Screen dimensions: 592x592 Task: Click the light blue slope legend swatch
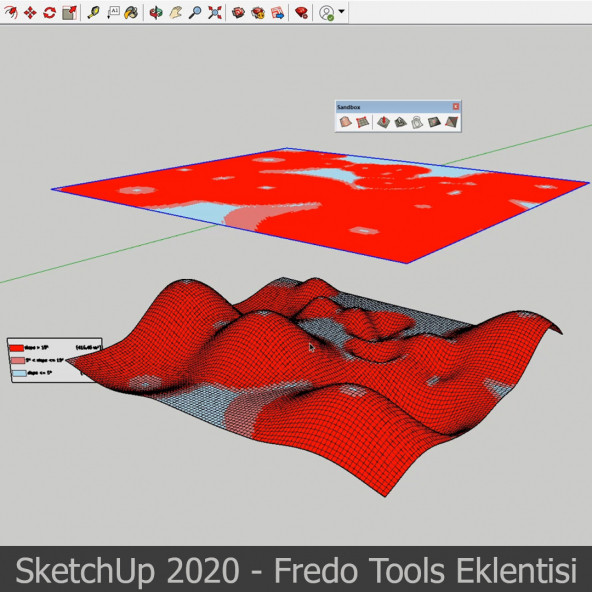tap(19, 373)
